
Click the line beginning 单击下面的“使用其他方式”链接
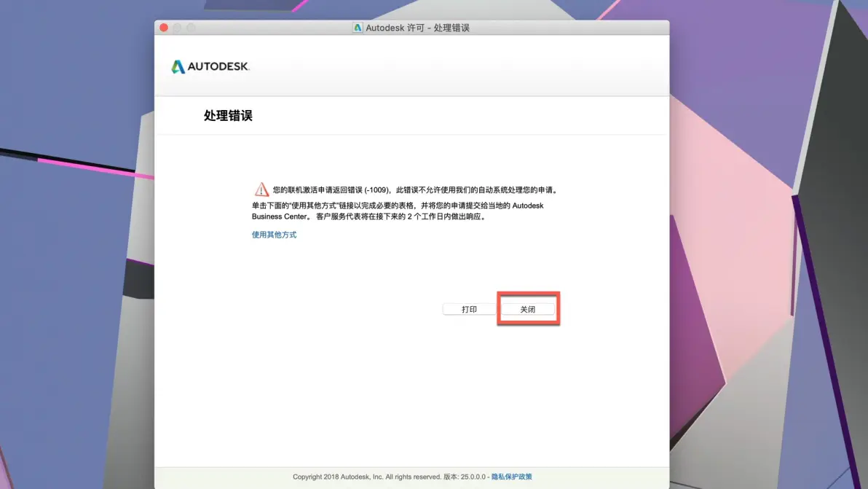(398, 206)
